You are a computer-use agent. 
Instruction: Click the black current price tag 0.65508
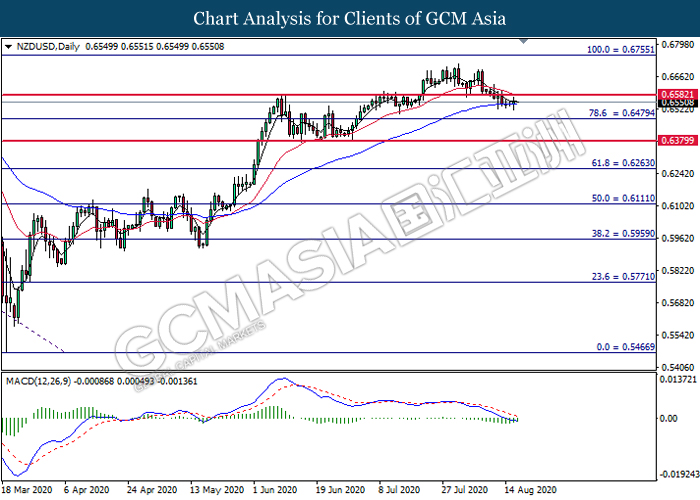click(x=677, y=103)
